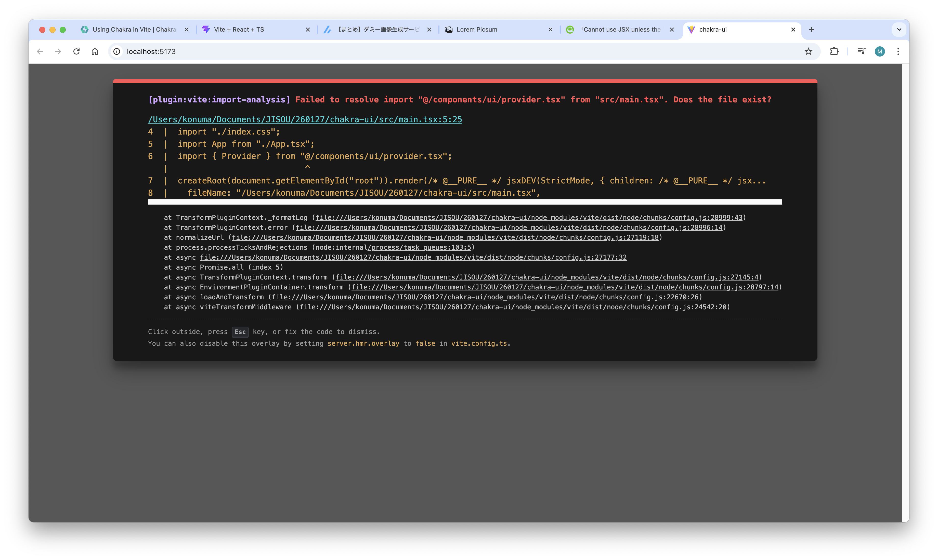Viewport: 938px width, 560px height.
Task: Open the profile avatar M
Action: coord(879,52)
